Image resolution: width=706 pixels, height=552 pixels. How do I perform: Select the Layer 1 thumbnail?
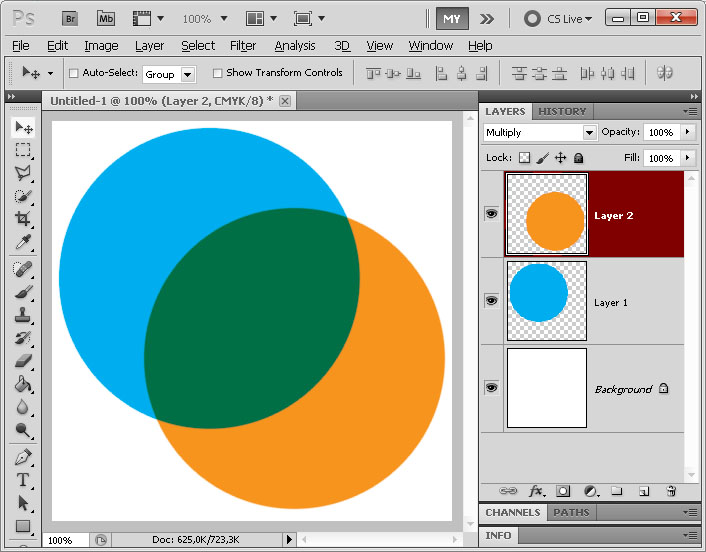coord(547,301)
